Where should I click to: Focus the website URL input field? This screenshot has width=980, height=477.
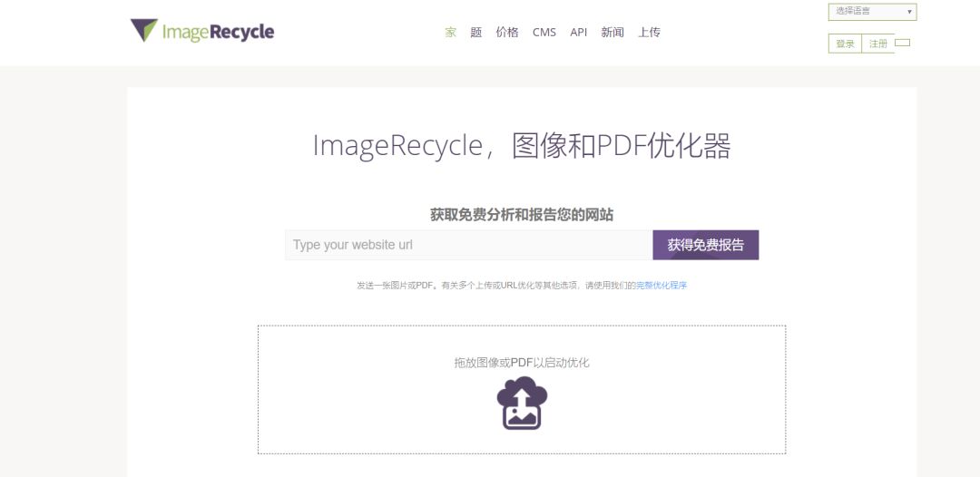pyautogui.click(x=469, y=245)
